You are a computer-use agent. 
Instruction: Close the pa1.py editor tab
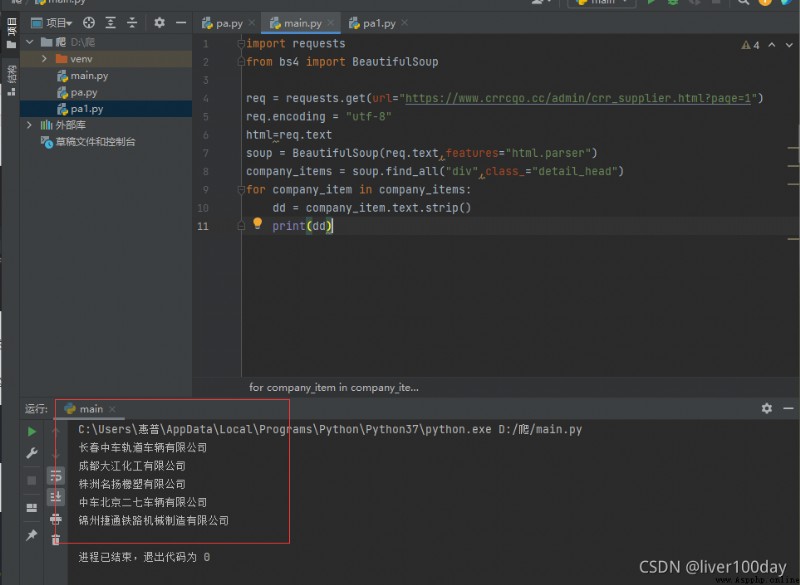pyautogui.click(x=405, y=23)
